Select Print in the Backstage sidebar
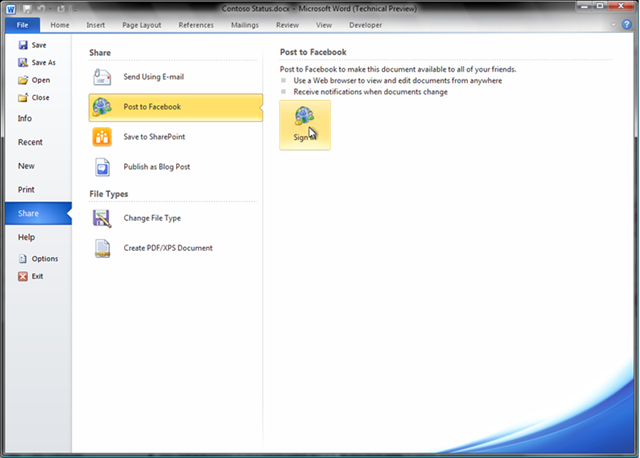This screenshot has width=640, height=458. pos(26,189)
